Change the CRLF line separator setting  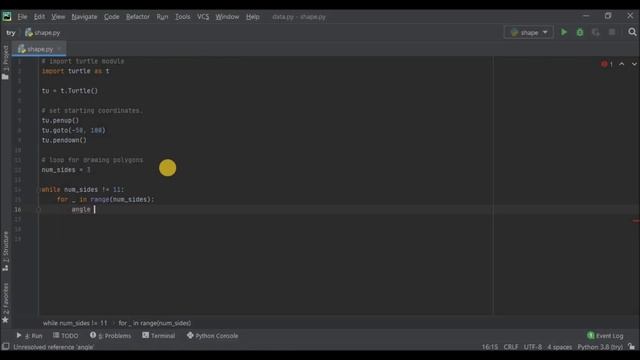(511, 347)
